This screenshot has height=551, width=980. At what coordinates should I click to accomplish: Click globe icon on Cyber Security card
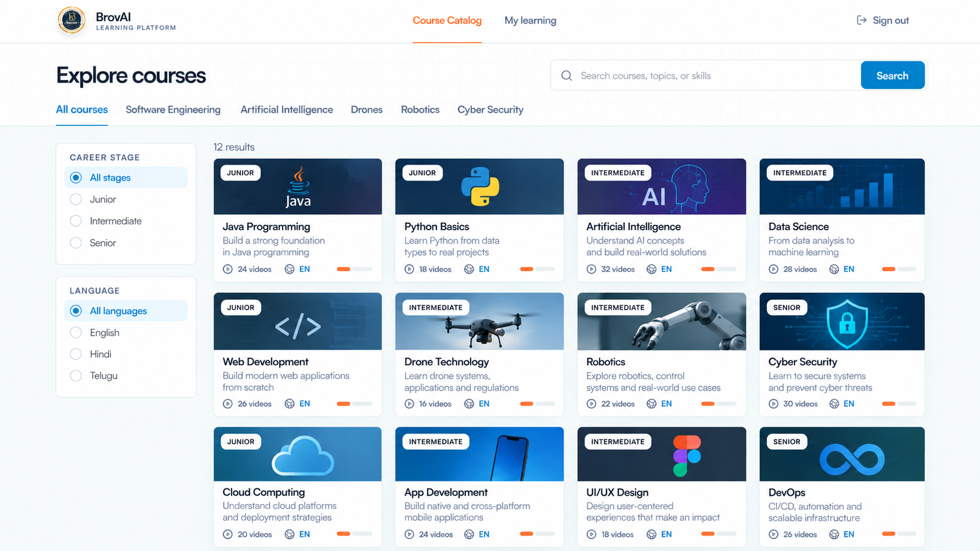pos(834,404)
